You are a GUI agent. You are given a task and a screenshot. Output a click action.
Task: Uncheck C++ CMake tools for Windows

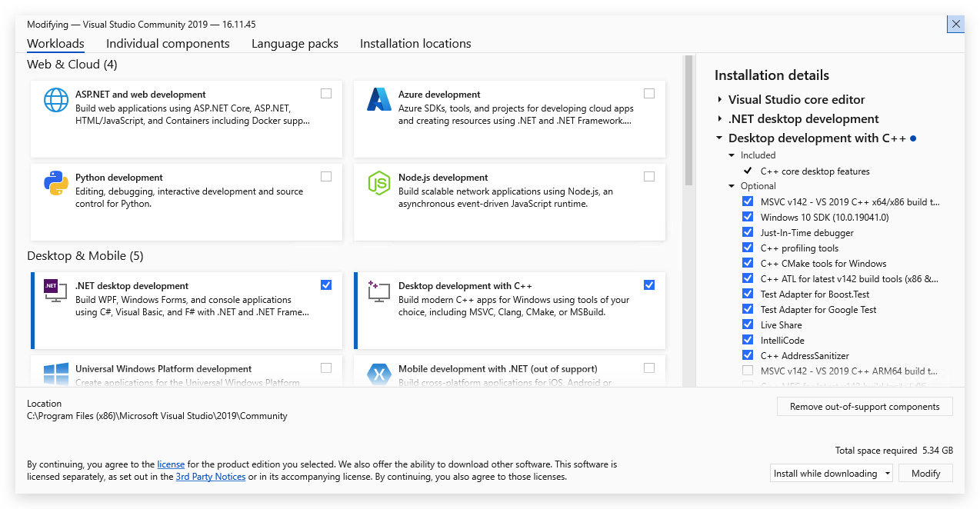tap(748, 263)
